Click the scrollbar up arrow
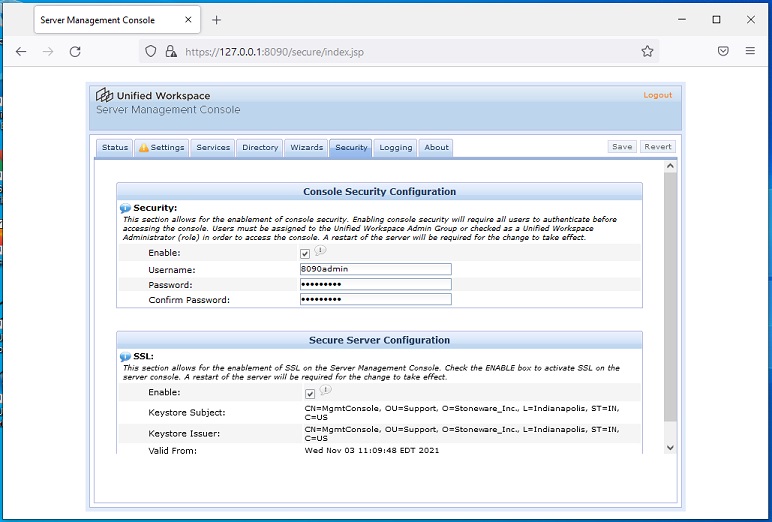This screenshot has width=772, height=522. pyautogui.click(x=670, y=166)
